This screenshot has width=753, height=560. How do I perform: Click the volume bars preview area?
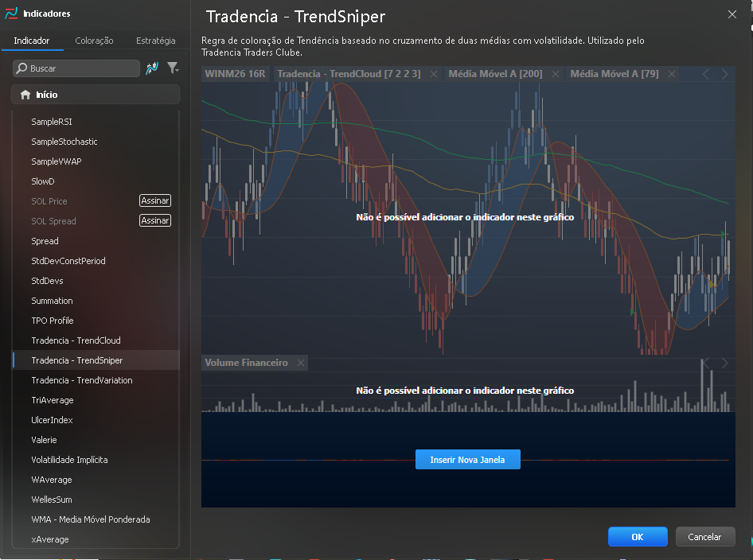click(468, 391)
